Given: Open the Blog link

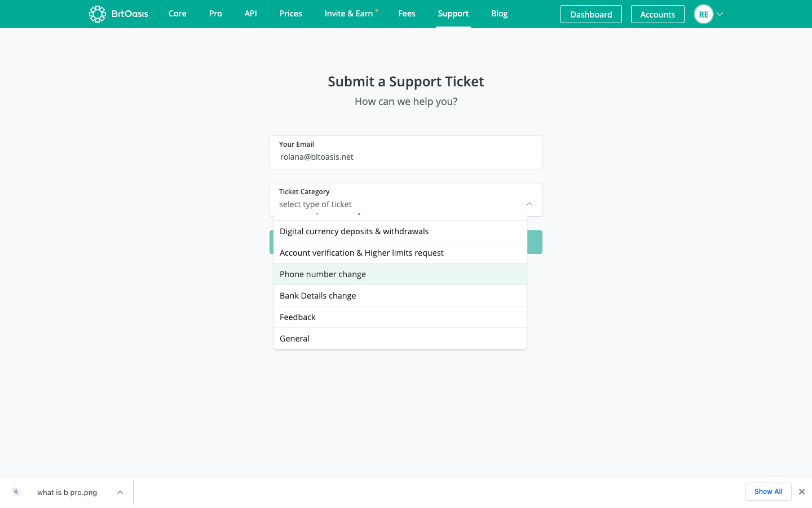Looking at the screenshot, I should click(500, 14).
